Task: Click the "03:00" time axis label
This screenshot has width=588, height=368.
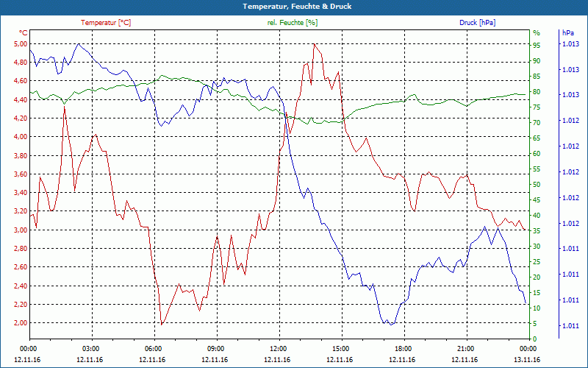Action: (90, 349)
